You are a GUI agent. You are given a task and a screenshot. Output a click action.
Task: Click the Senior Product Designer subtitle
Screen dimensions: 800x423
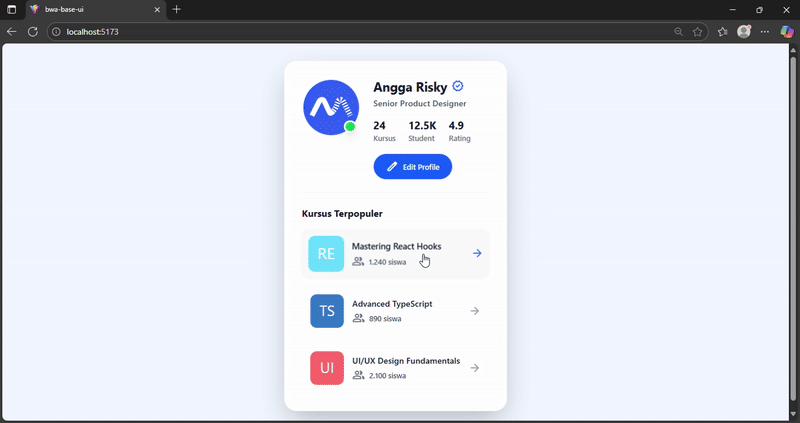[x=419, y=104]
